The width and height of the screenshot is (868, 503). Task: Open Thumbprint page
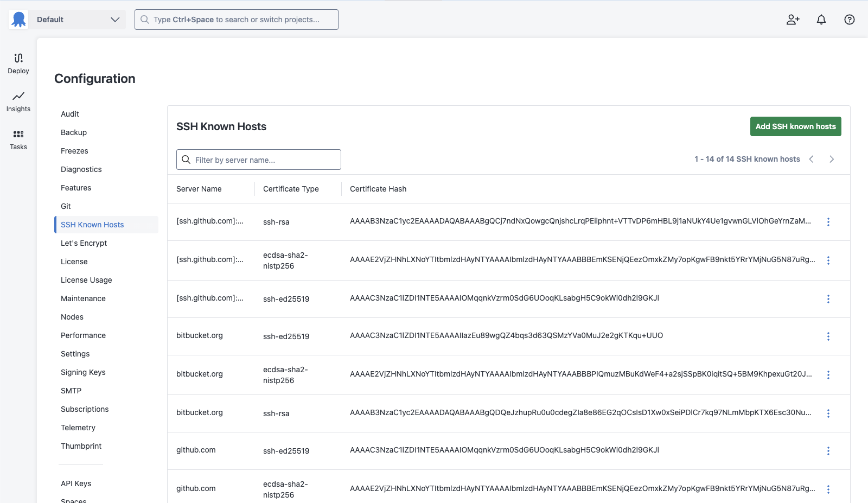(x=81, y=446)
